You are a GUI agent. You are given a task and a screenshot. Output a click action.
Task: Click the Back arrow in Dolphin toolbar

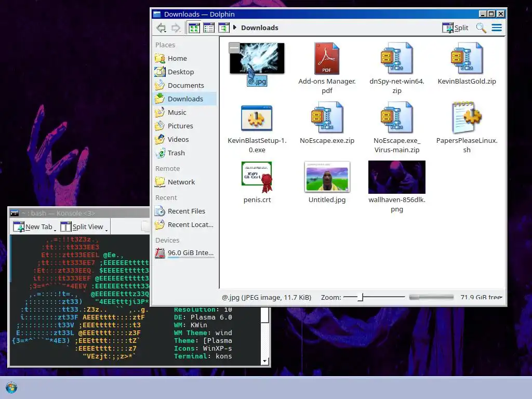161,28
